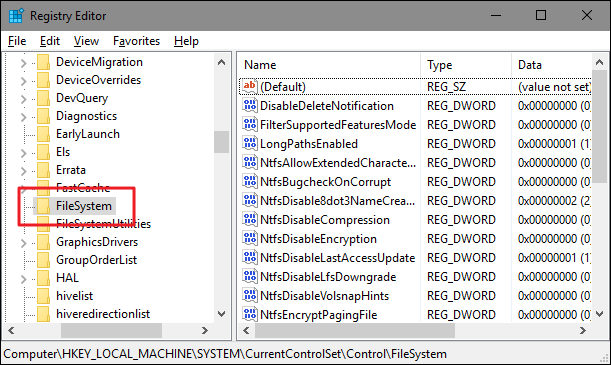
Task: Click the values pane scroll up arrow
Action: click(x=600, y=62)
